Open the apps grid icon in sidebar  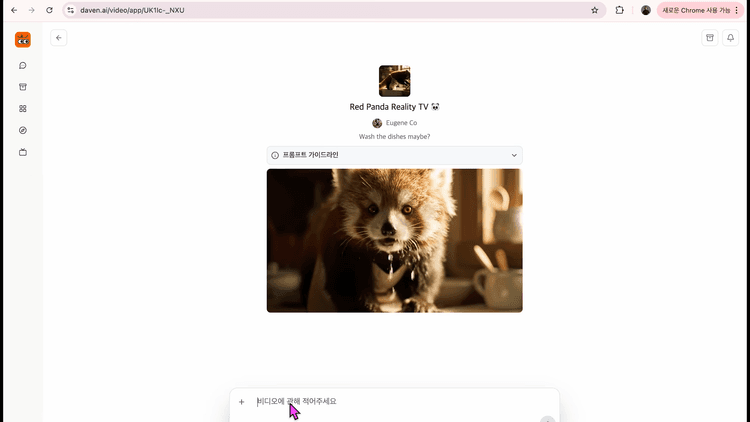point(23,109)
